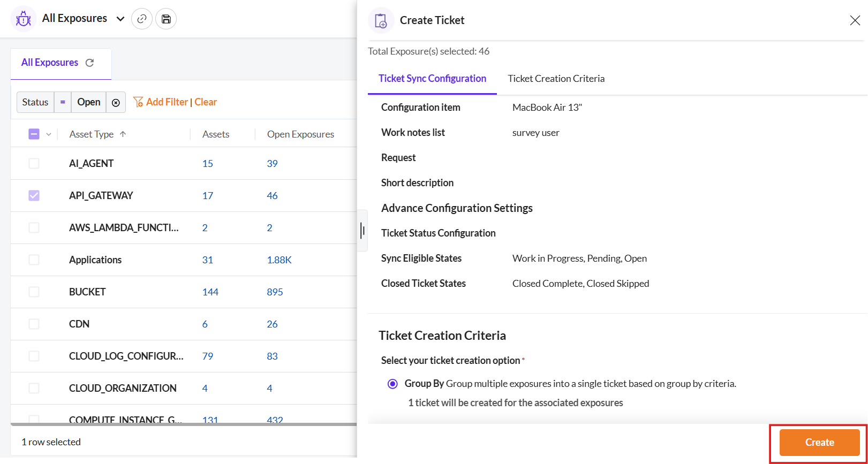Open Applications assets count 31

pyautogui.click(x=208, y=260)
